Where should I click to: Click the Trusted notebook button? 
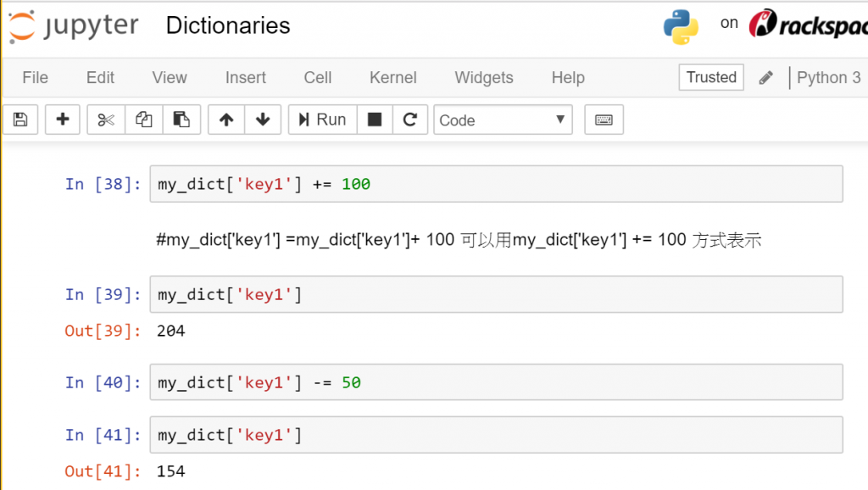tap(711, 78)
